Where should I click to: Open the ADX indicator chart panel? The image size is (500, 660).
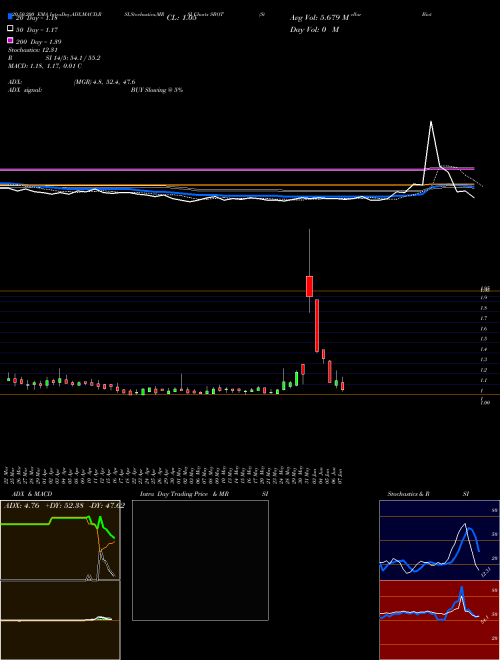click(60, 540)
